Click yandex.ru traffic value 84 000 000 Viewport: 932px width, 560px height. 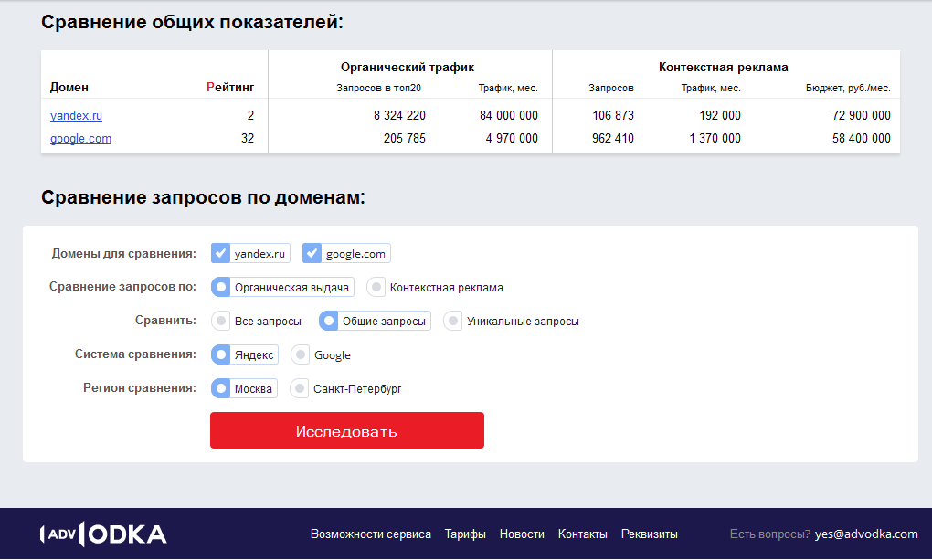(x=509, y=115)
